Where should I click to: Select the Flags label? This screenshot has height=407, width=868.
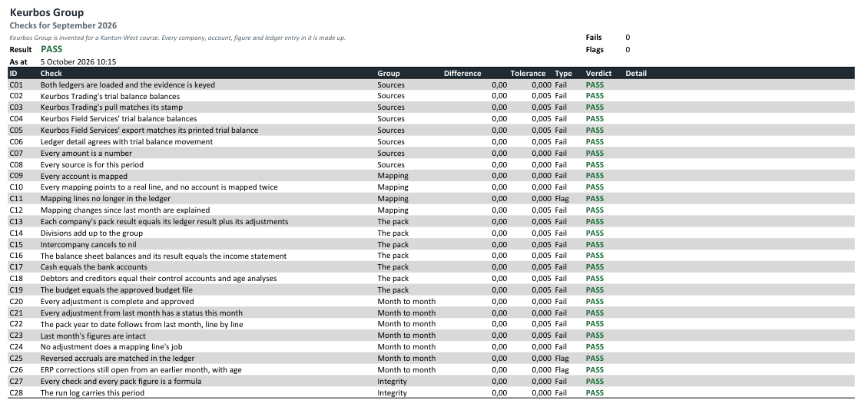pos(595,50)
